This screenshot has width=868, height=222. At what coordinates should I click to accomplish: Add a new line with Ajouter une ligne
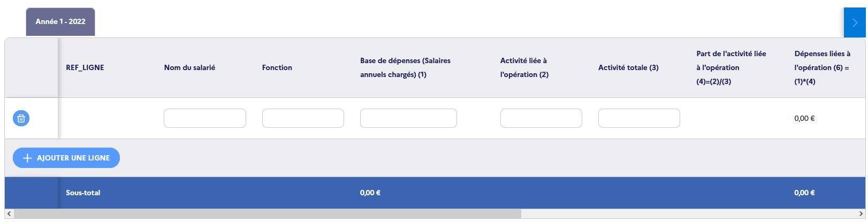pos(66,158)
